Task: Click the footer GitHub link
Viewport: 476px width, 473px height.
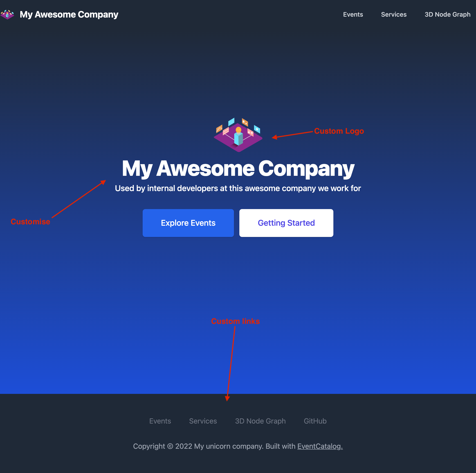Action: click(315, 421)
